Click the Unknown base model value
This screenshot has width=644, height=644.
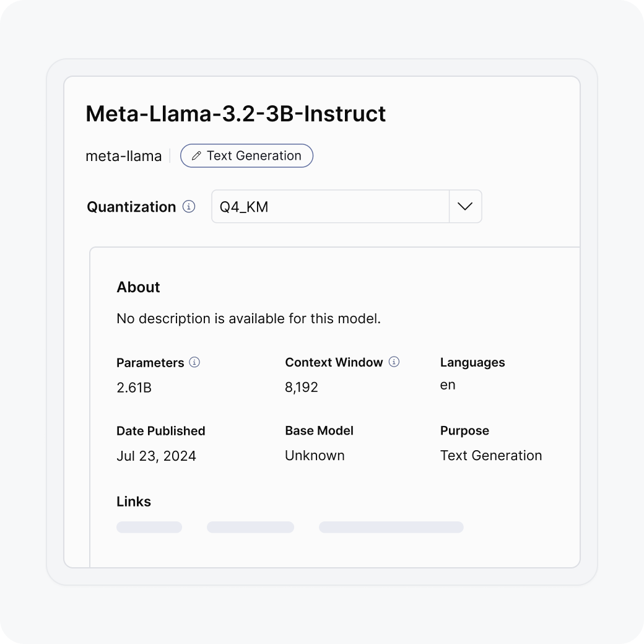pos(315,456)
